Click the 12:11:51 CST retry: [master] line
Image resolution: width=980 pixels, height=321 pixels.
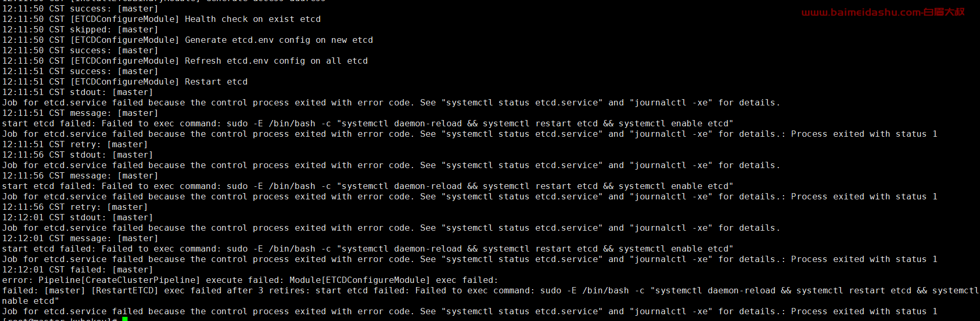(75, 145)
